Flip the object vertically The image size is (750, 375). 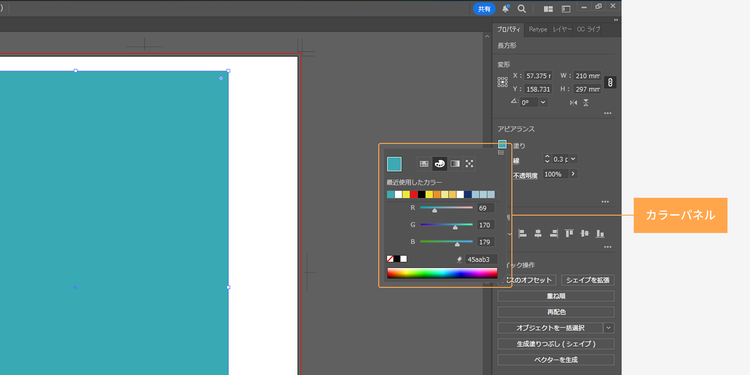coord(586,102)
